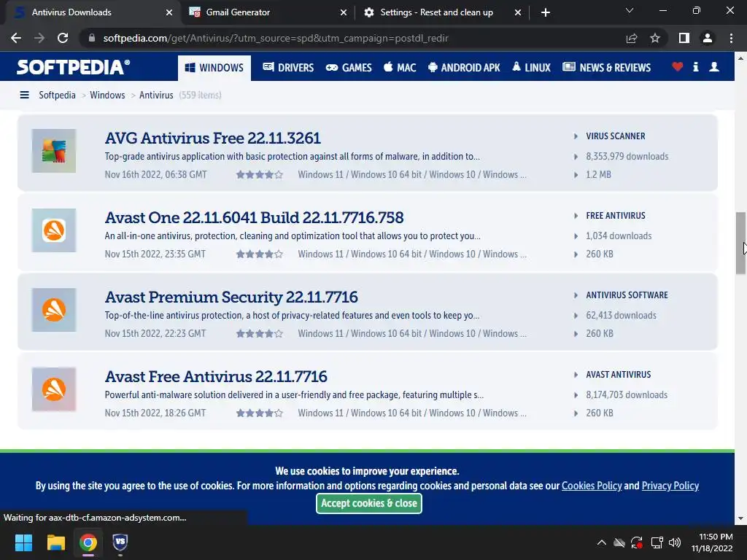Screen dimensions: 747x560
Task: Close the Gmail Generator tab
Action: 344,12
